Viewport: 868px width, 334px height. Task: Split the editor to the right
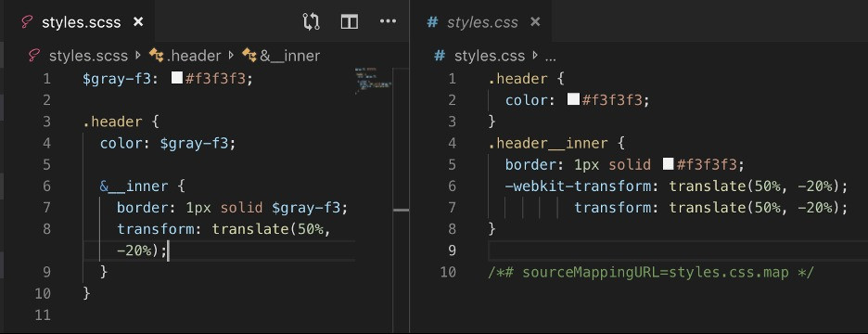click(x=350, y=22)
